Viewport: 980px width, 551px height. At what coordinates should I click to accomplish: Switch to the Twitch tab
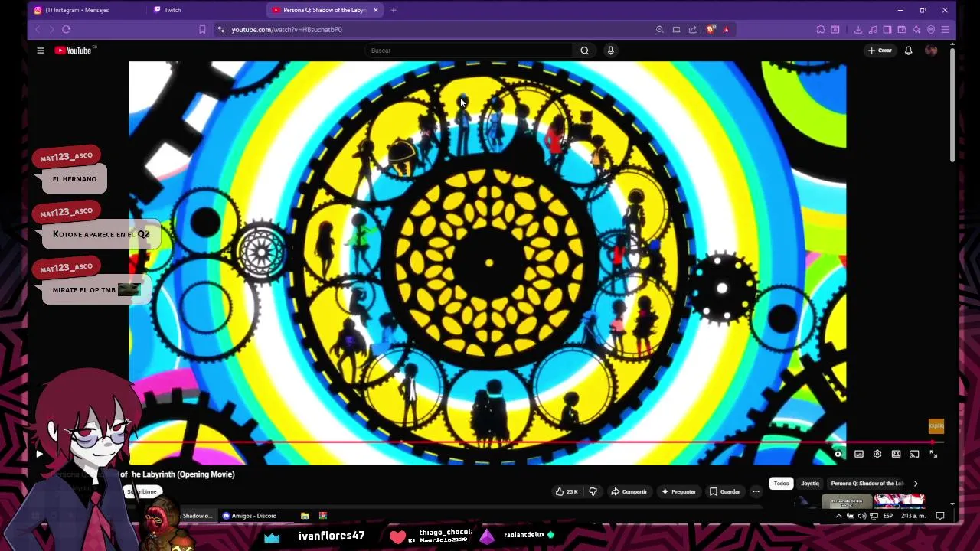point(207,10)
